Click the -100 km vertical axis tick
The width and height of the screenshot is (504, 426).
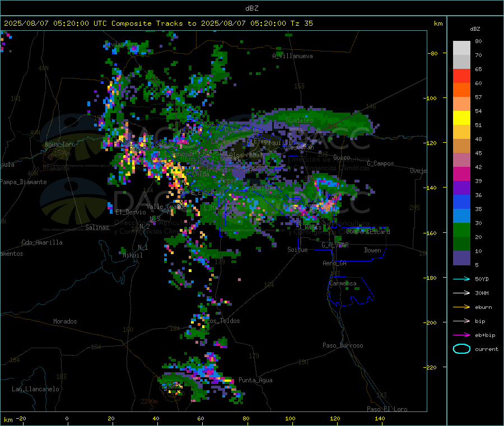click(430, 98)
